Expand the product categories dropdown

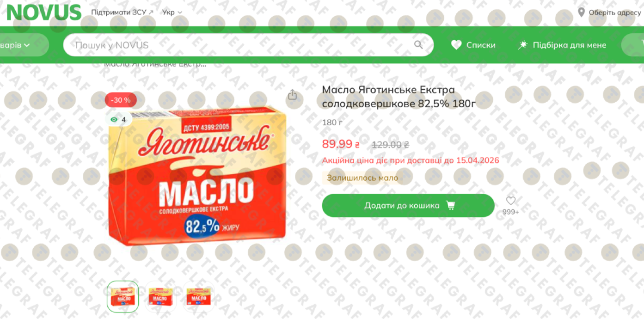click(x=18, y=45)
